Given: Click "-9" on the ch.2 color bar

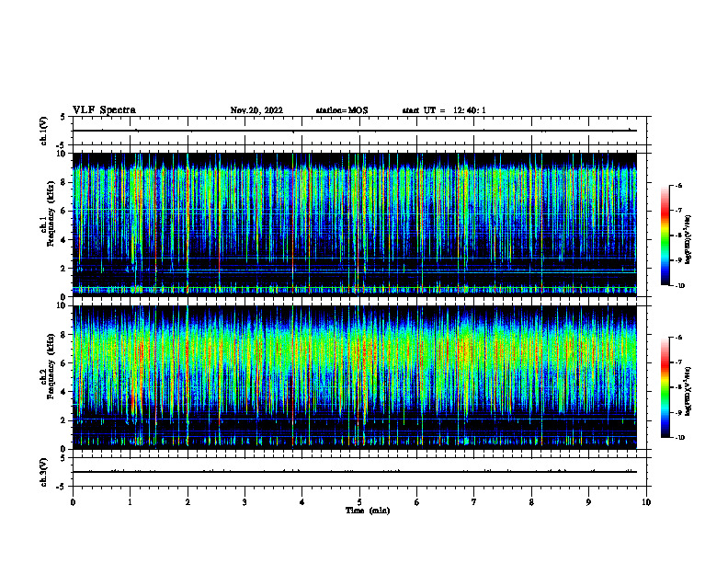Looking at the screenshot, I should coord(678,412).
